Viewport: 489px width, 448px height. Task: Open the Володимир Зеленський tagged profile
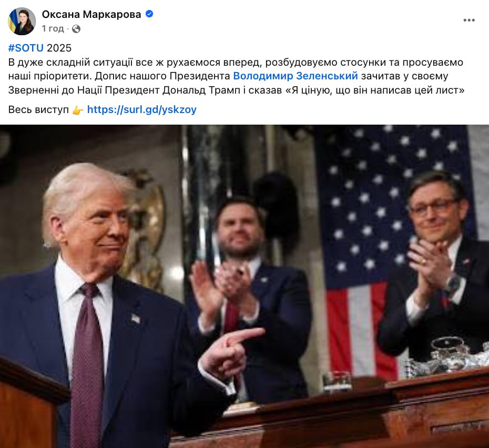click(296, 76)
